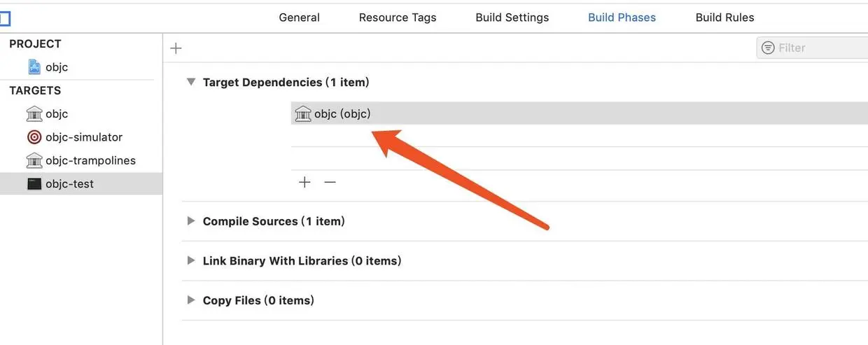Screen dimensions: 868x345
Task: Click the plus icon to add a new build phase
Action: [176, 48]
